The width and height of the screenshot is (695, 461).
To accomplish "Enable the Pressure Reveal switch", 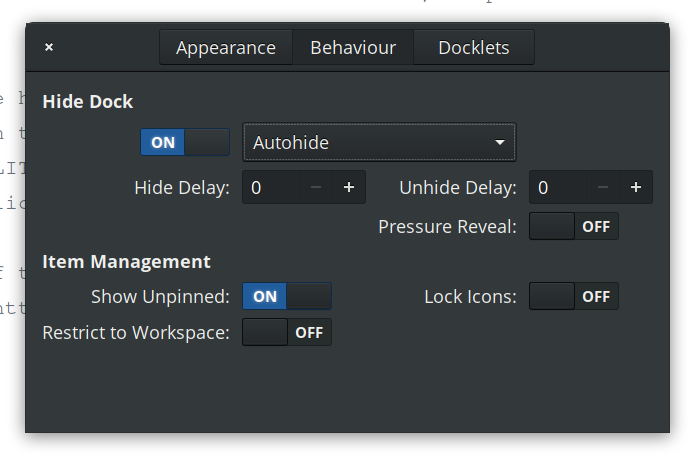I will [x=574, y=226].
